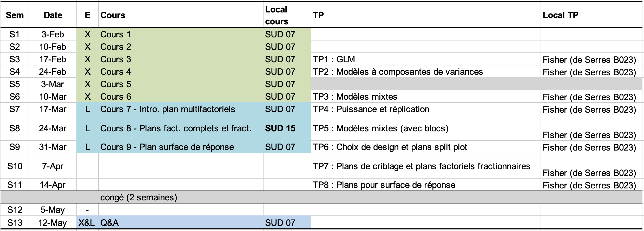Click the Date column header
Viewport: 644px width, 231px height.
(53, 15)
